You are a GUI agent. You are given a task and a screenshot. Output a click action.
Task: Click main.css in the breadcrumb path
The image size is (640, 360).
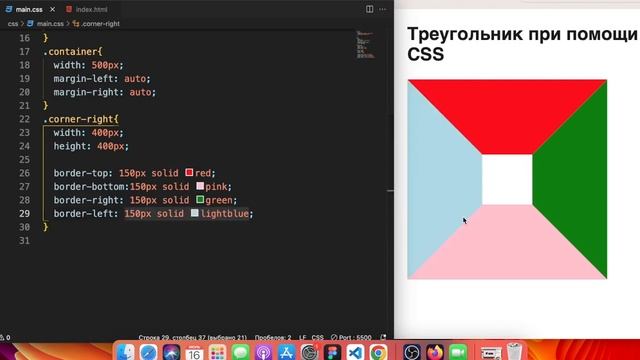(50, 24)
